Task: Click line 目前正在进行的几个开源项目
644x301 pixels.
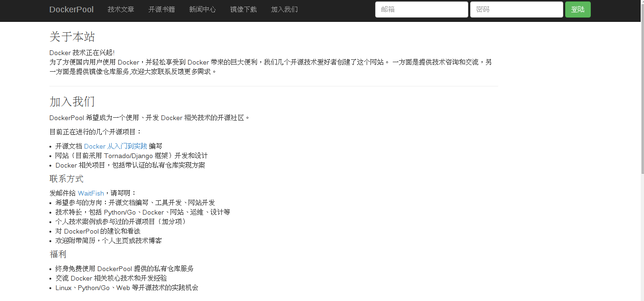Action: pyautogui.click(x=95, y=132)
